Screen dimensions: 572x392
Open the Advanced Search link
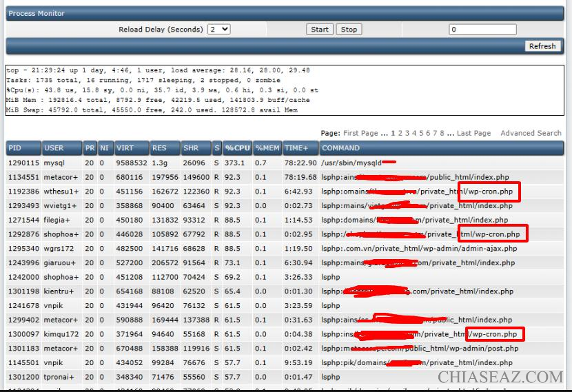point(531,133)
